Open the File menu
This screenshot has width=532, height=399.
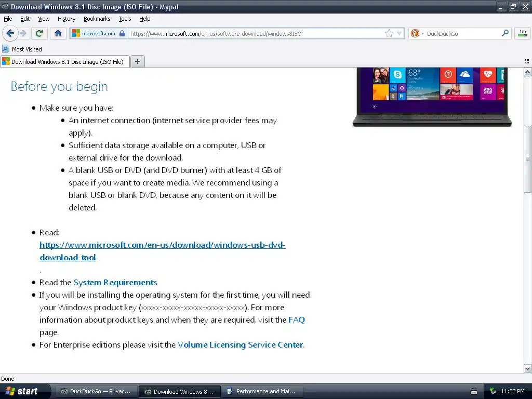(x=8, y=19)
